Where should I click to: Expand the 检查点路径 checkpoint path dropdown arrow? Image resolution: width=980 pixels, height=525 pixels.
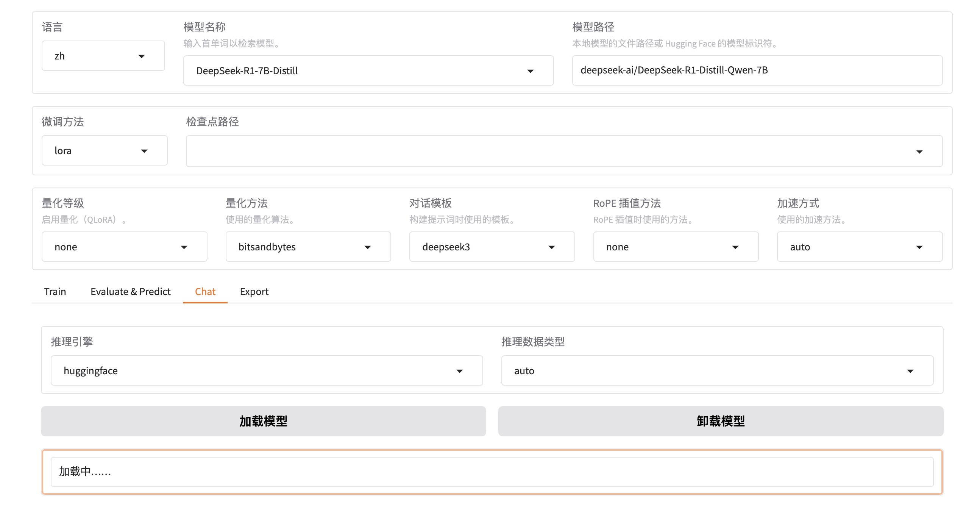tap(919, 152)
